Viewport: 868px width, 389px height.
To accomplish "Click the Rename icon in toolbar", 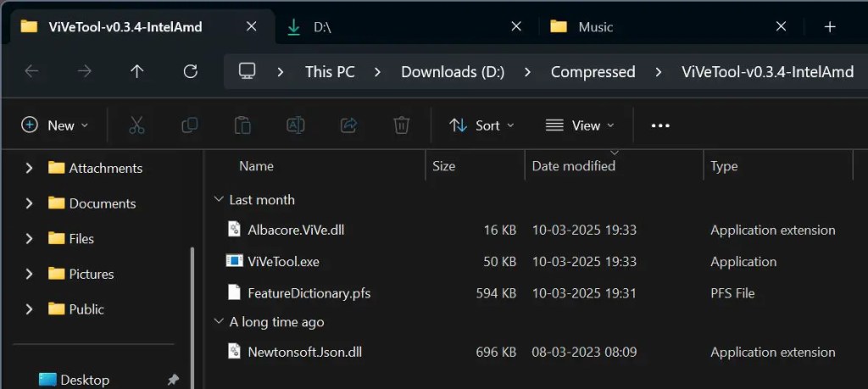I will tap(296, 125).
